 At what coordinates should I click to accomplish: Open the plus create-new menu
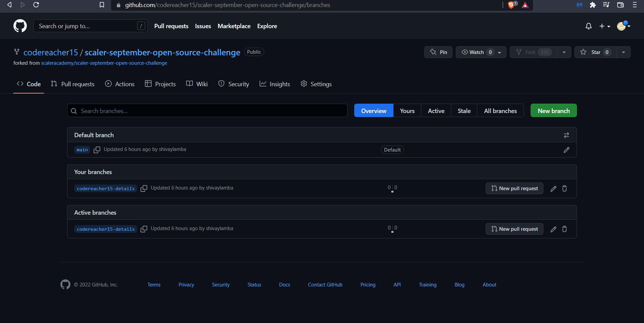[605, 26]
